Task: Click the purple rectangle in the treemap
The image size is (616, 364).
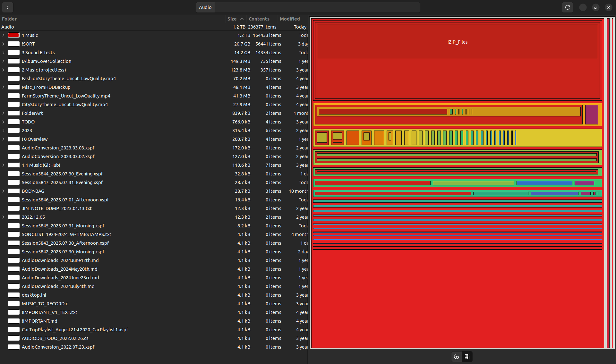Action: pos(591,114)
